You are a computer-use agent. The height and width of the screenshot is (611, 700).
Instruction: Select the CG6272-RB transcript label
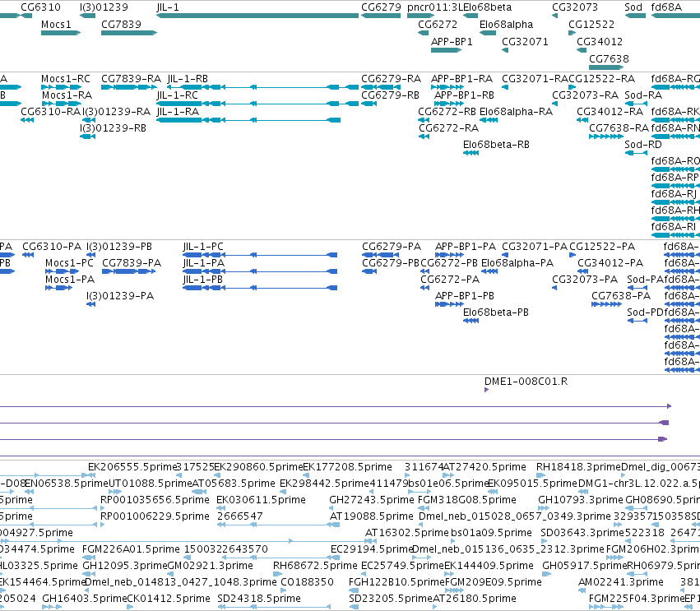click(x=447, y=112)
